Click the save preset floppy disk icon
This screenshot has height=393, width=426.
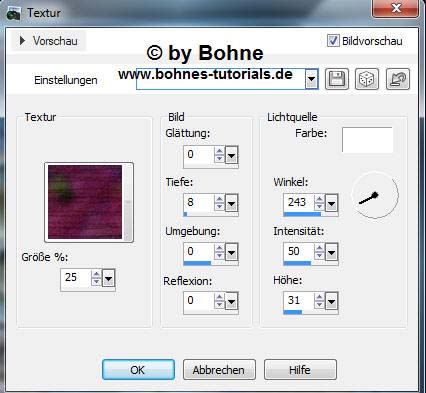337,79
